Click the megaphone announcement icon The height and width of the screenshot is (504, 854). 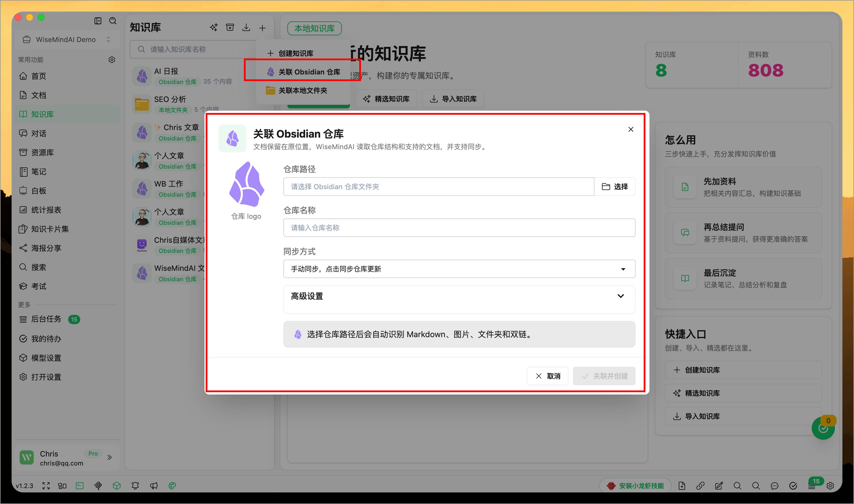[x=154, y=486]
